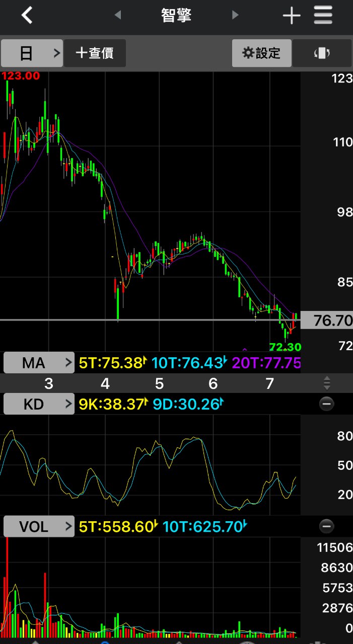Tap the volume 10T:625.70 value
This screenshot has width=353, height=644.
tap(205, 527)
